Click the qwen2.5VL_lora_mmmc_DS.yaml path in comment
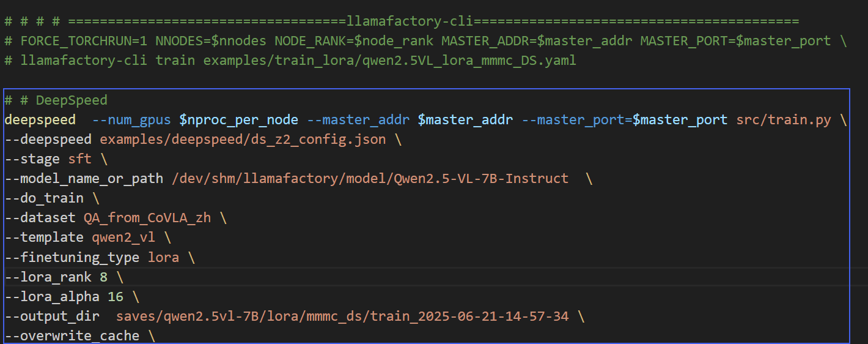Viewport: 868px width, 344px height. point(389,61)
